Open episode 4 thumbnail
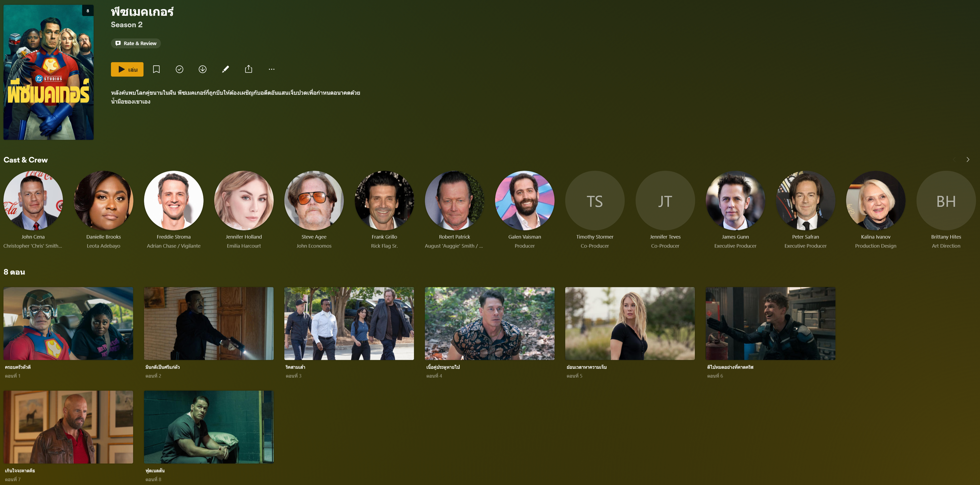This screenshot has width=980, height=485. pos(489,323)
